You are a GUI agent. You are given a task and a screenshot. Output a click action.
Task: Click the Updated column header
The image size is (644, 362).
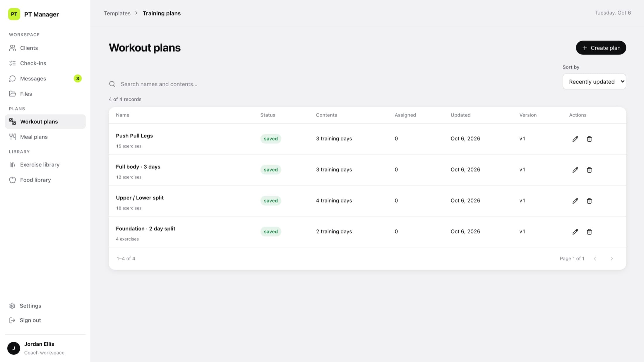point(460,115)
